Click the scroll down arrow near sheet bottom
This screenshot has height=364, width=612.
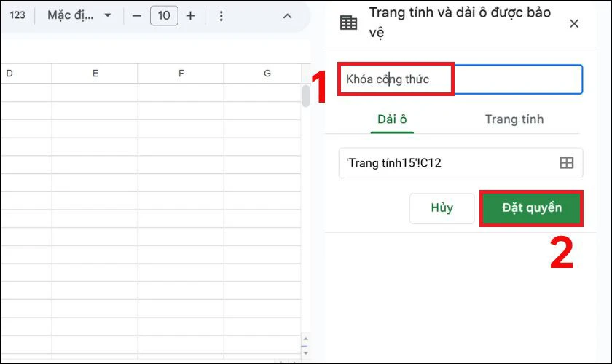[x=305, y=352]
